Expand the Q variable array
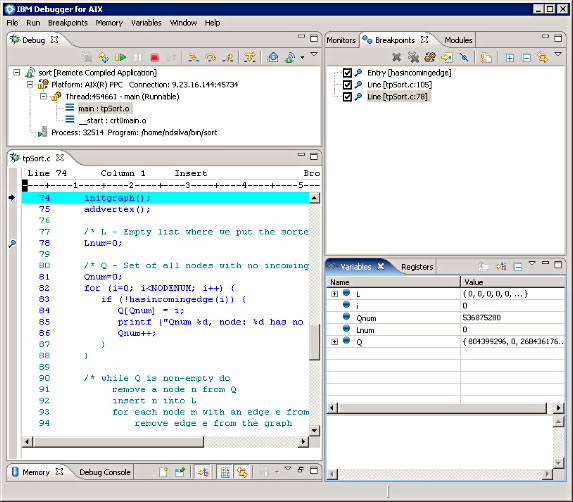 (334, 342)
